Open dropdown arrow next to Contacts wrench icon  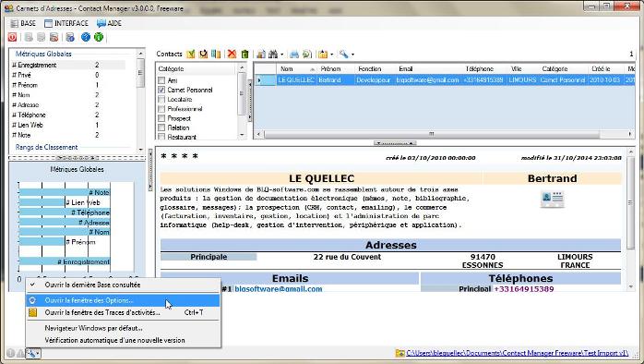352,55
